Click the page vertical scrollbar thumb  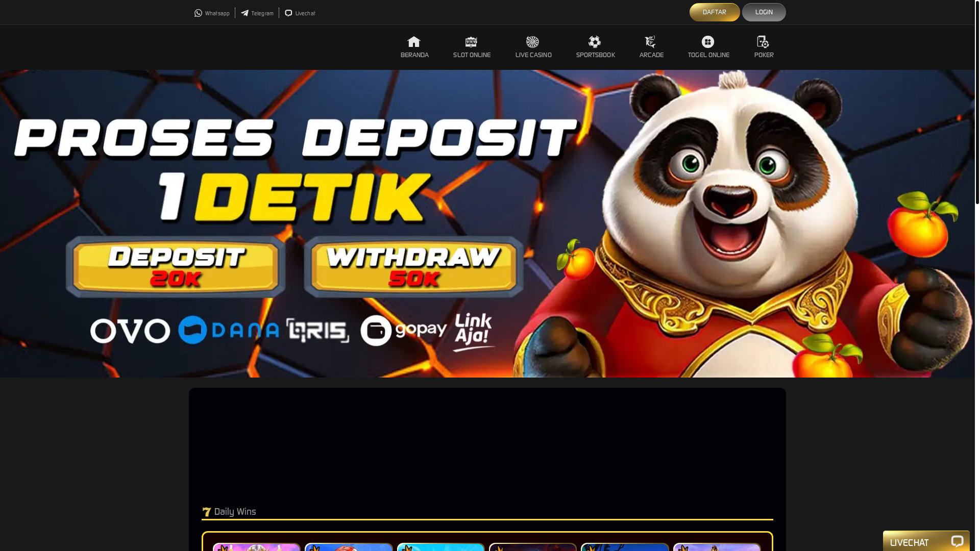977,102
